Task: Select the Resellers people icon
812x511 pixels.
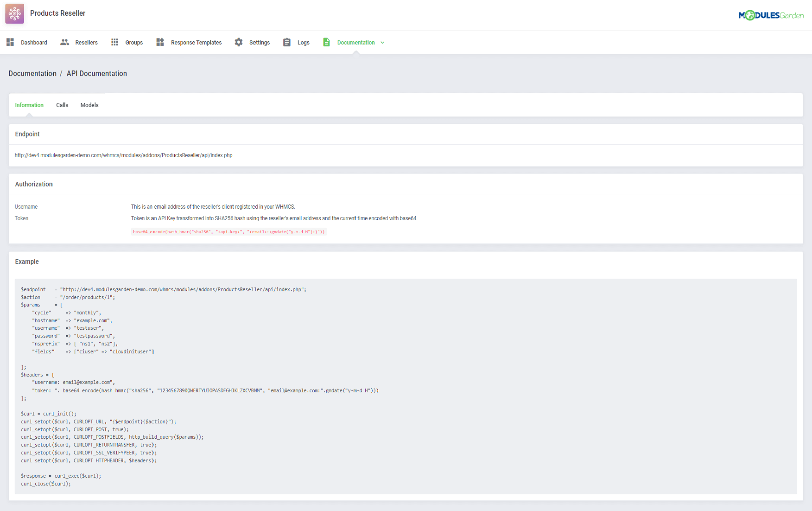Action: pos(65,42)
